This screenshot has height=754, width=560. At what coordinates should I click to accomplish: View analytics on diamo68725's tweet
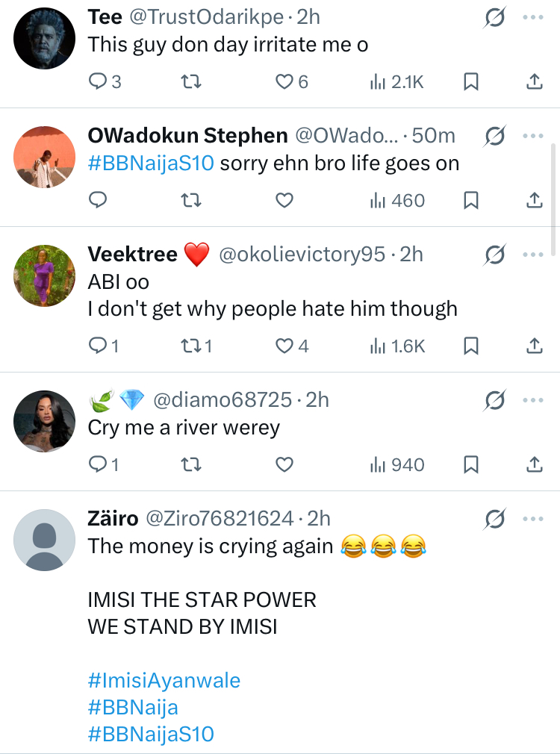(397, 465)
